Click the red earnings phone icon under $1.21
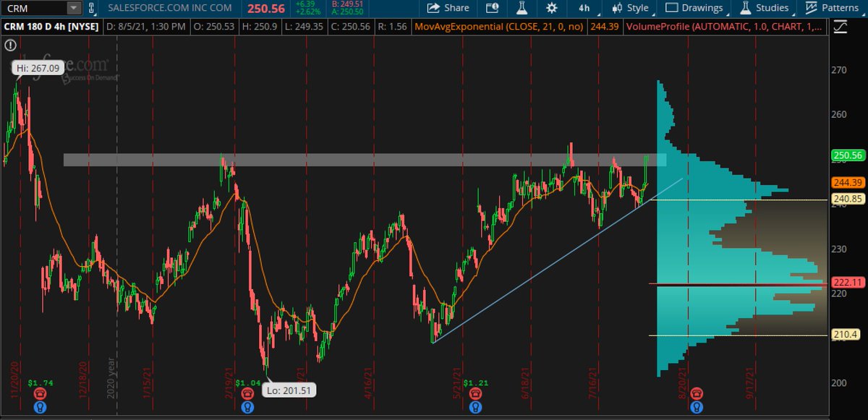 [475, 393]
